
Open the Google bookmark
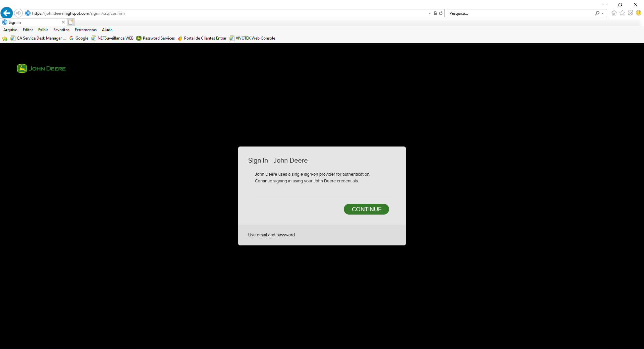[79, 38]
